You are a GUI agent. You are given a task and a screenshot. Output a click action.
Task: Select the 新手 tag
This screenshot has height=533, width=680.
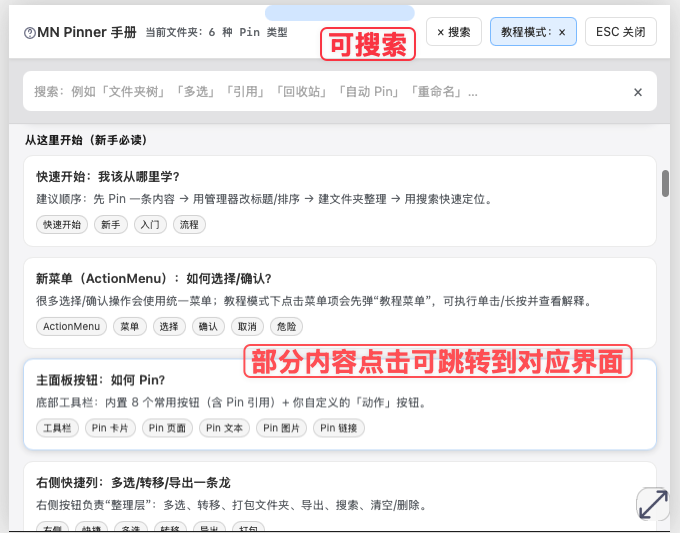point(111,225)
